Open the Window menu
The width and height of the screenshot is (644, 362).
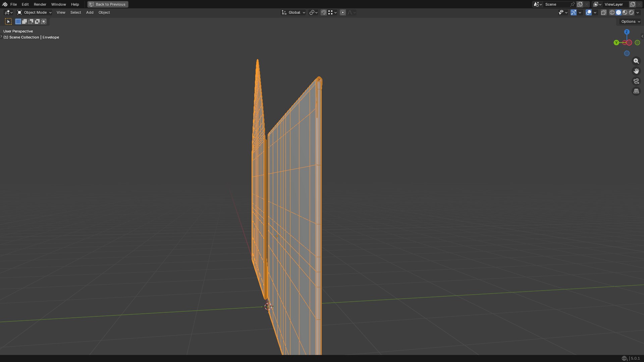[x=58, y=4]
